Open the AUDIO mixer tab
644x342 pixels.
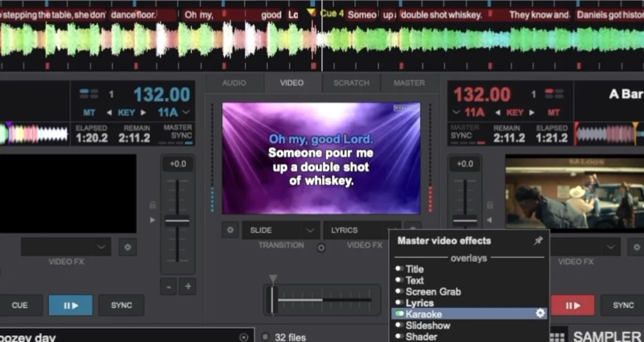point(234,83)
